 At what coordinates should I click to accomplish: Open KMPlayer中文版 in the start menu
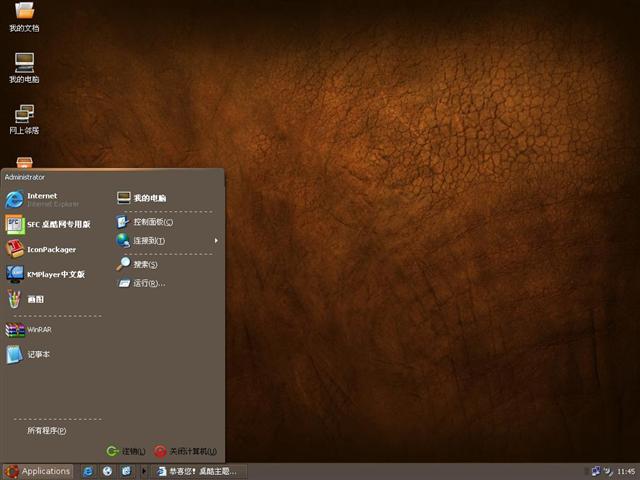[45, 274]
